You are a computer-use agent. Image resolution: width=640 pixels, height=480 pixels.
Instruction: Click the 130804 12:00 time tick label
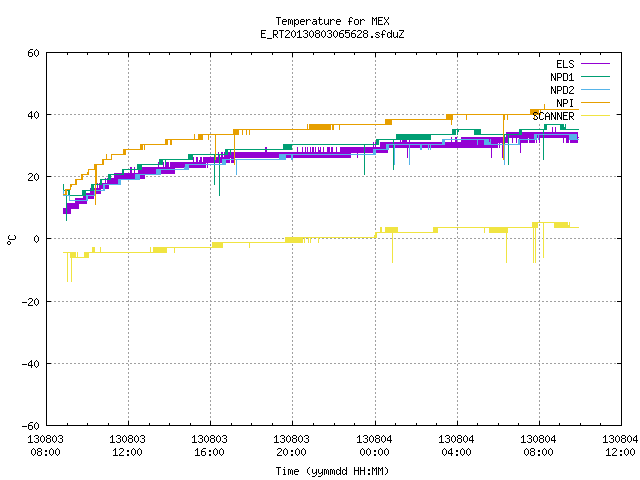point(620,446)
